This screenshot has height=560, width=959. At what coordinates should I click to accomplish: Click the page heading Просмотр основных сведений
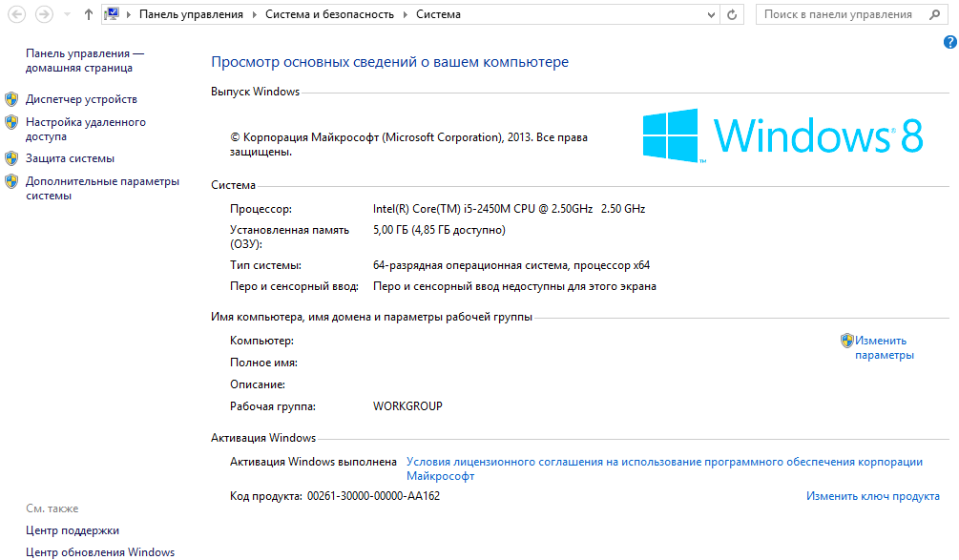click(389, 62)
